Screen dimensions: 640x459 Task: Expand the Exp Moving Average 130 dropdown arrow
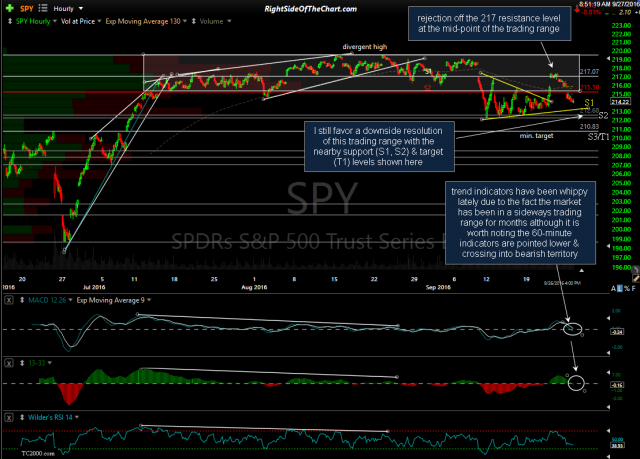coord(185,21)
